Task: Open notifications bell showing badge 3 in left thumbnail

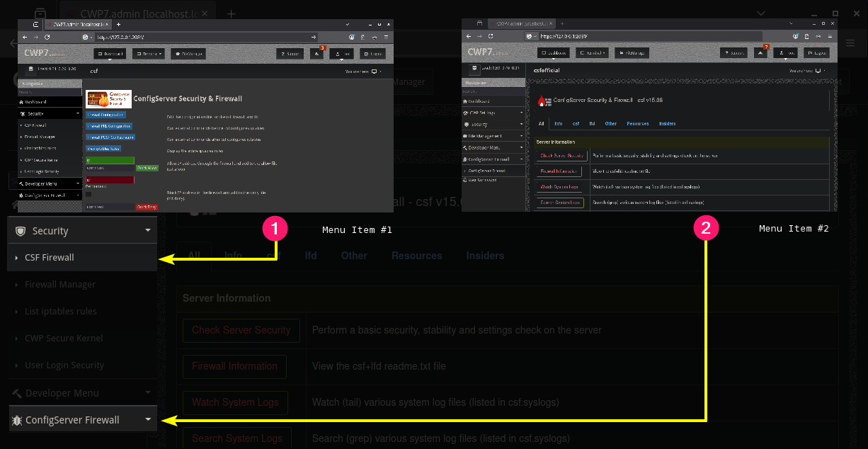Action: 317,53
